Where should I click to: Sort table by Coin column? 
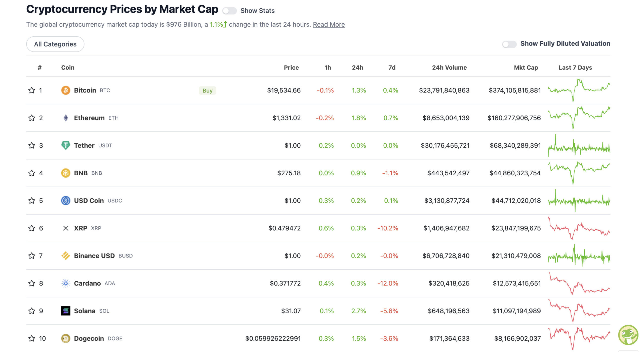[68, 68]
